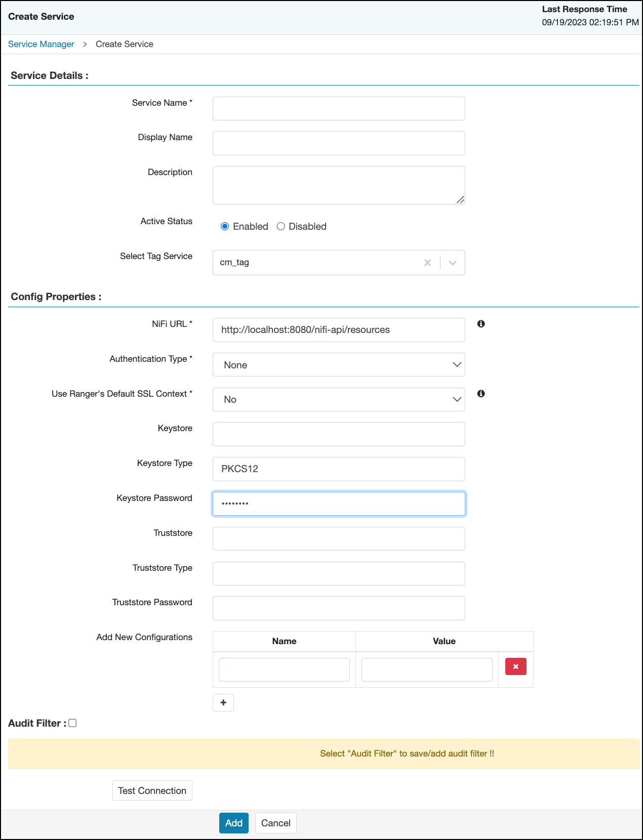Click info icon beside Default SSL Context
Screen dimensions: 643x840
pos(481,394)
